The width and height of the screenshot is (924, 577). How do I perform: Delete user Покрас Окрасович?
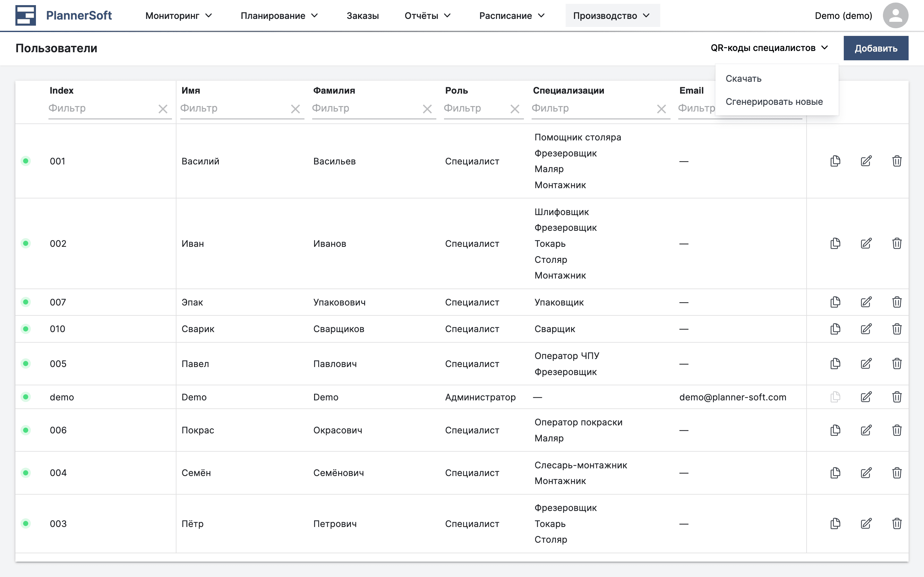(x=896, y=430)
